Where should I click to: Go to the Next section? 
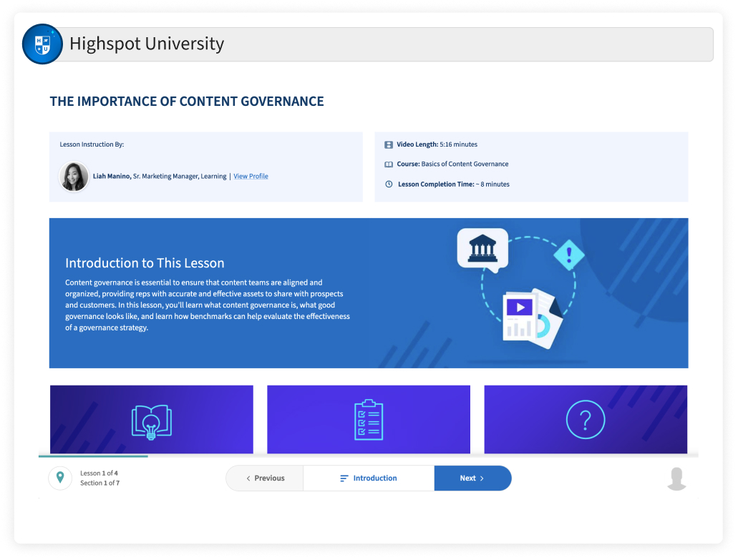coord(472,478)
